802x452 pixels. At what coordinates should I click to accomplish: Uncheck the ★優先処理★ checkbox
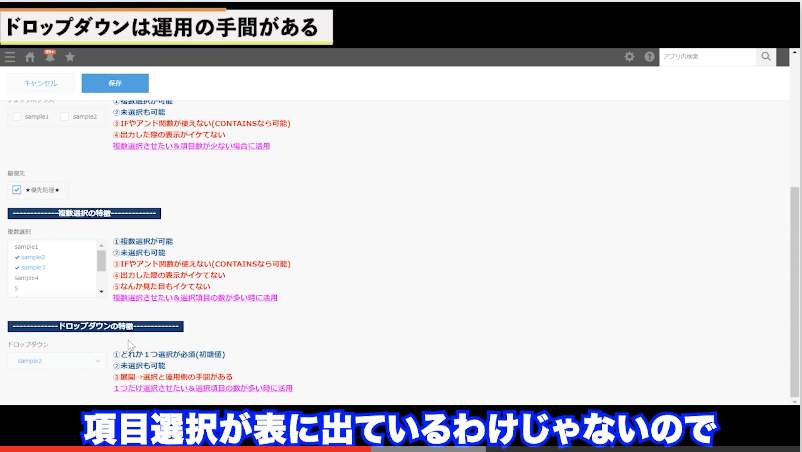pyautogui.click(x=17, y=189)
